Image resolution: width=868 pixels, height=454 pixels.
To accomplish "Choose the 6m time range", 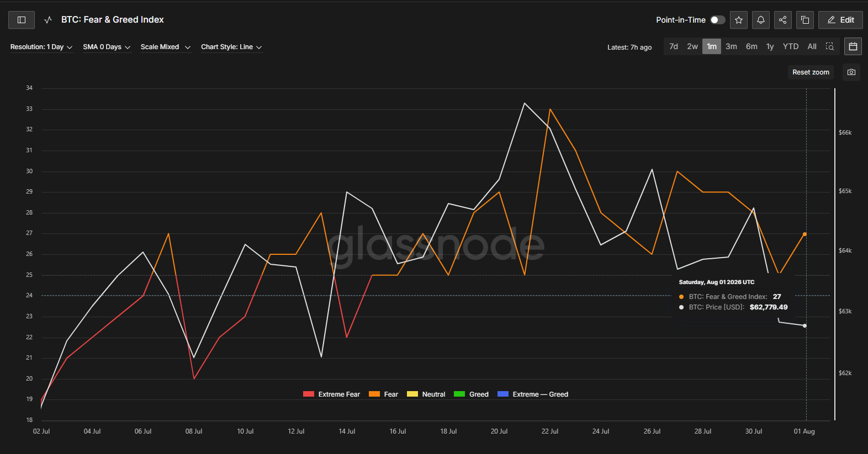I will tap(751, 46).
